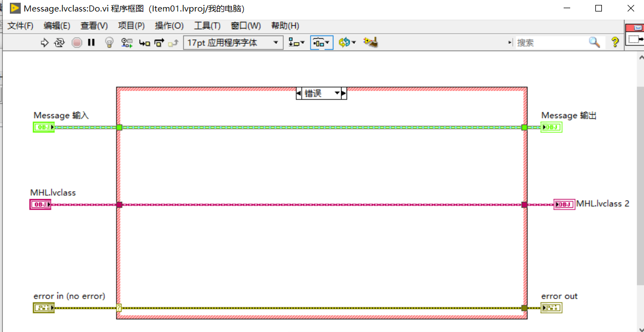Toggle Highlight Execution light bulb
Viewport: 644px width, 332px height.
tap(109, 42)
